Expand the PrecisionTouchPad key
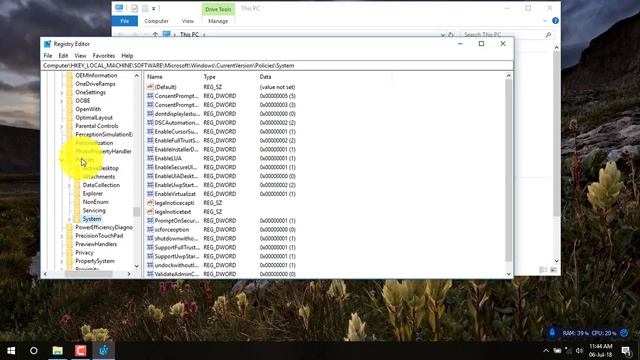The width and height of the screenshot is (640, 360). 62,236
